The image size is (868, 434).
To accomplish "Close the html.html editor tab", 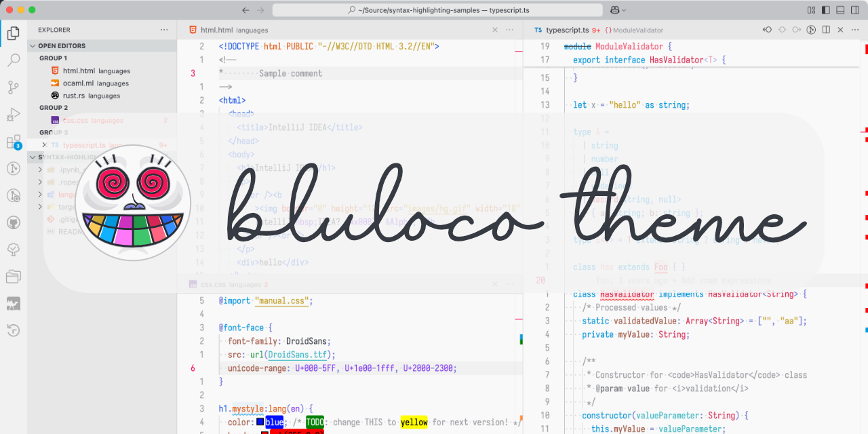I will click(494, 30).
